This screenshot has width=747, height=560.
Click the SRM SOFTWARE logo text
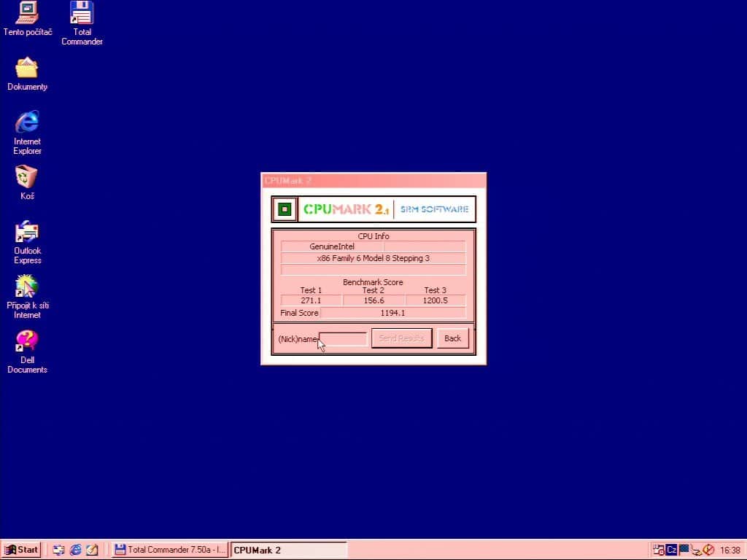(x=435, y=209)
